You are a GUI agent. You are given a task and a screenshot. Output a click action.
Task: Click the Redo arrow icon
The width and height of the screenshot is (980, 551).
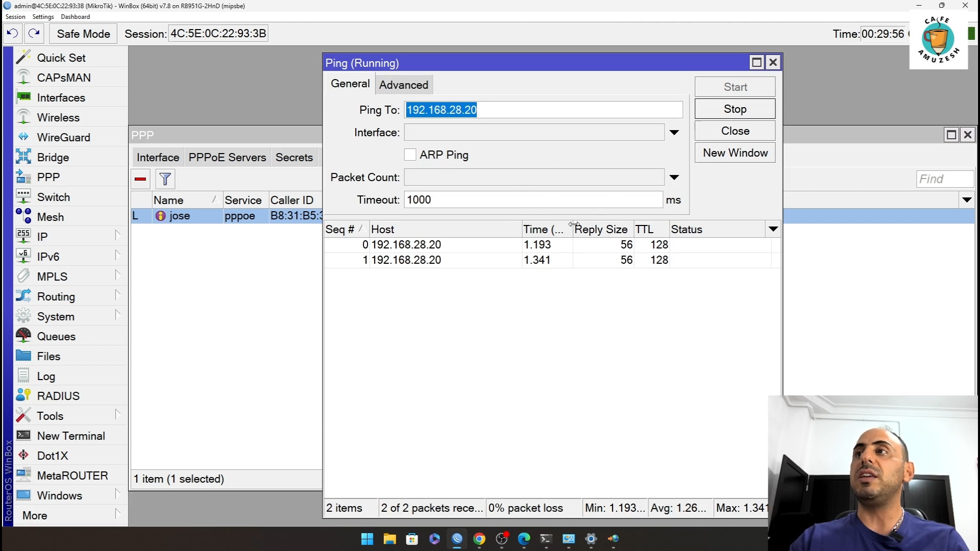[34, 34]
